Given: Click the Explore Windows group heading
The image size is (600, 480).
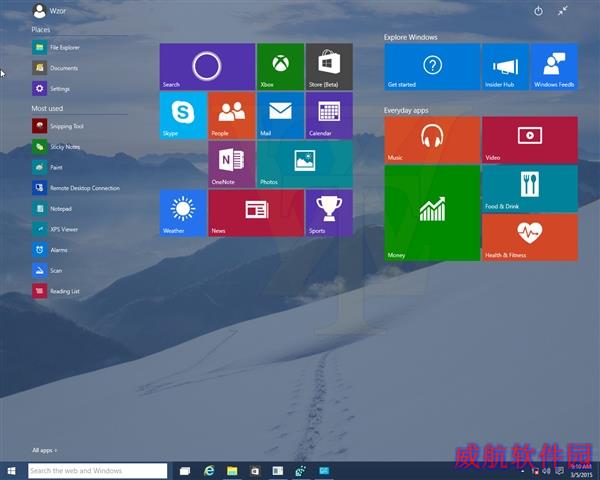Looking at the screenshot, I should click(411, 37).
